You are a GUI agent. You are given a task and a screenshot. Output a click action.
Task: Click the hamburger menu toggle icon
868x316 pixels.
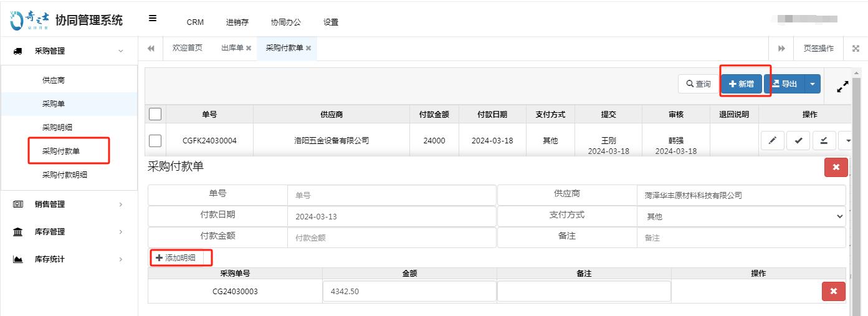[153, 19]
